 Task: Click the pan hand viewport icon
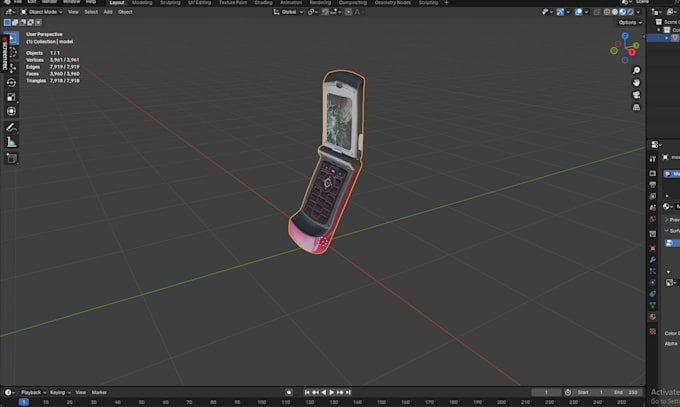(x=636, y=82)
